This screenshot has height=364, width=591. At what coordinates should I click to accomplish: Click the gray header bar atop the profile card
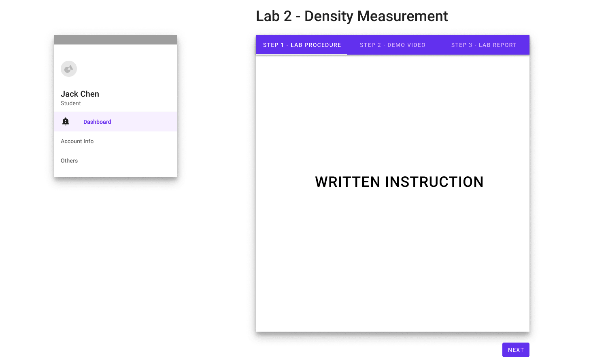click(x=115, y=39)
